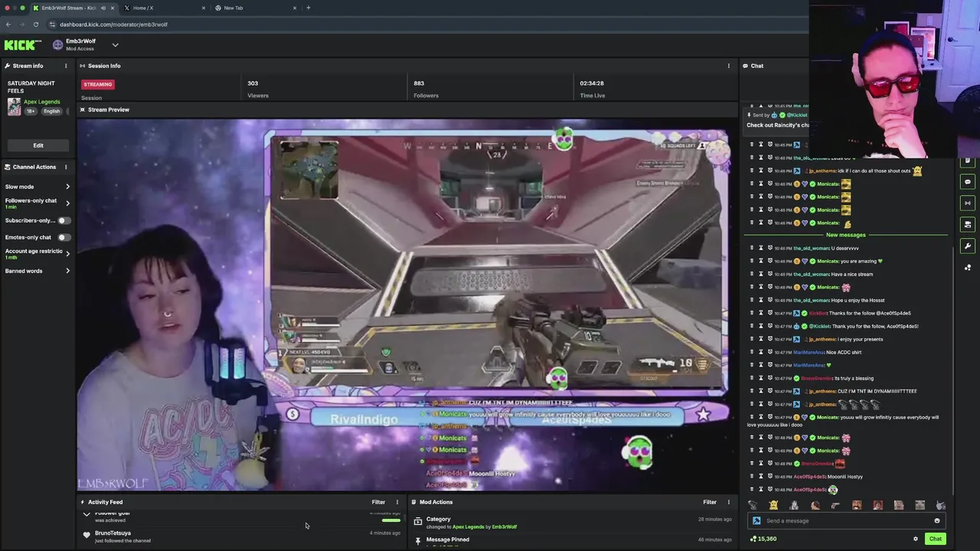Open channel points sidebar icon
Viewport: 980px width, 551px height.
968,267
